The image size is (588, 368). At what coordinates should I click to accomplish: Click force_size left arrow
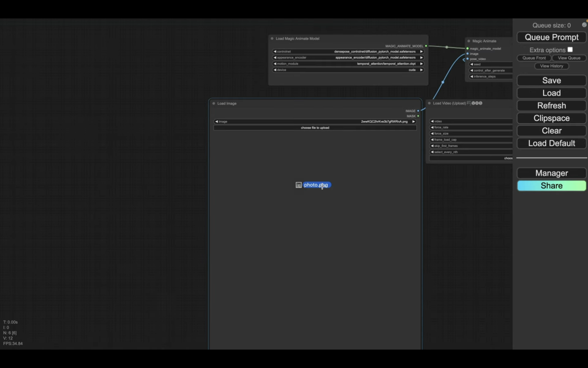pyautogui.click(x=432, y=133)
